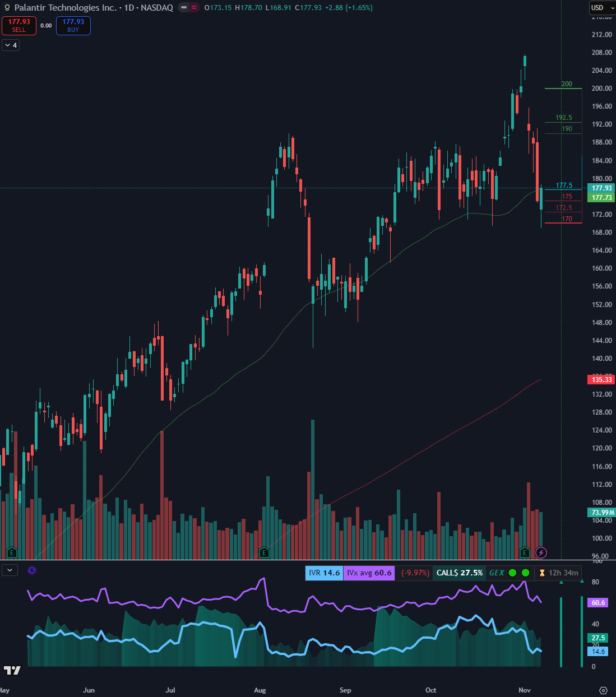Screen dimensions: 616x697
Task: Click the green 200 strike level label
Action: click(x=567, y=84)
